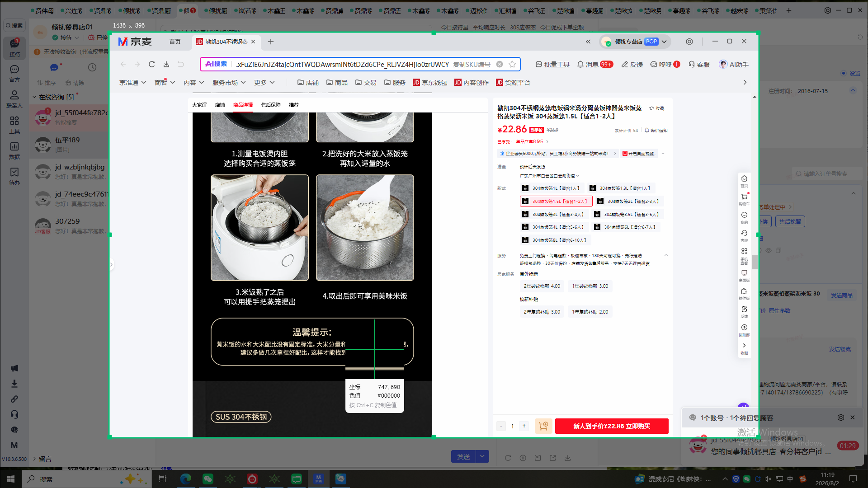This screenshot has width=868, height=488.
Task: Select 304蒸饭笼4L【适合5-6人】 style option
Action: [554, 227]
